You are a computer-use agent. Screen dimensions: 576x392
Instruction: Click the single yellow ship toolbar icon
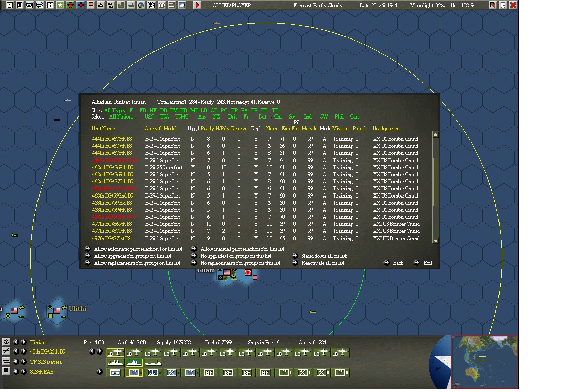click(x=100, y=5)
